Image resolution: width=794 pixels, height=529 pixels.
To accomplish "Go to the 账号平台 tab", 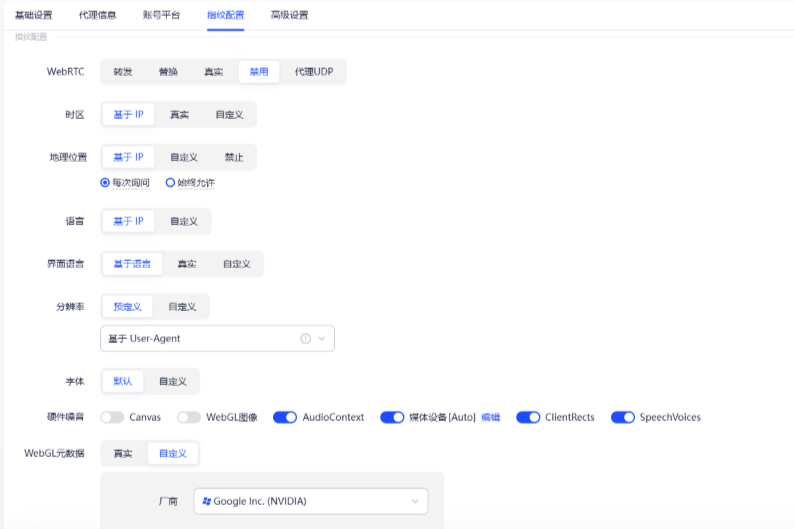I will [162, 15].
